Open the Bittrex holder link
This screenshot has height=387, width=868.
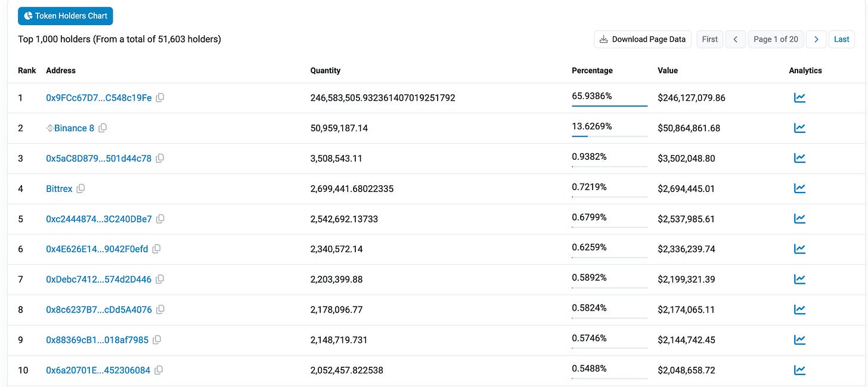pos(59,188)
